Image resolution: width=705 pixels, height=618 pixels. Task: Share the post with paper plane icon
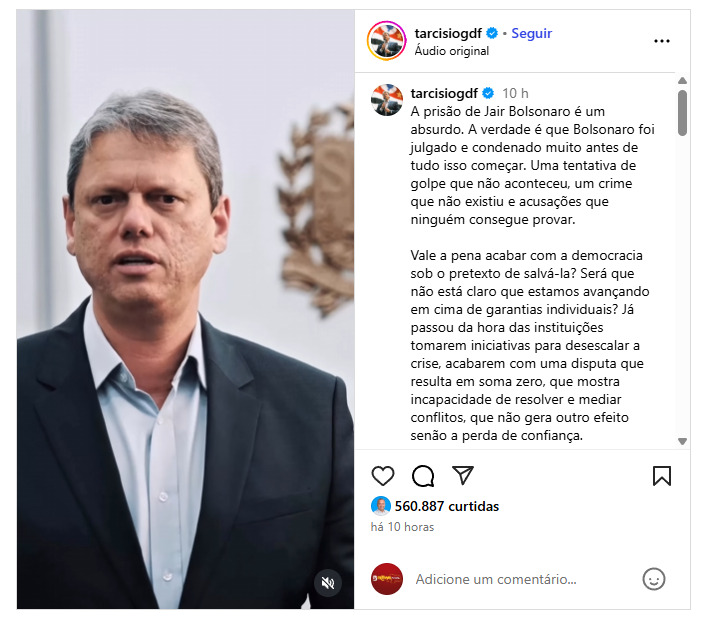coord(463,475)
